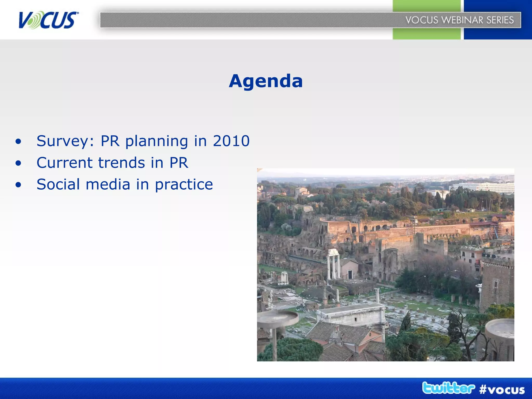The width and height of the screenshot is (532, 399).
Task: Click the Current trends in PR text
Action: tap(112, 163)
